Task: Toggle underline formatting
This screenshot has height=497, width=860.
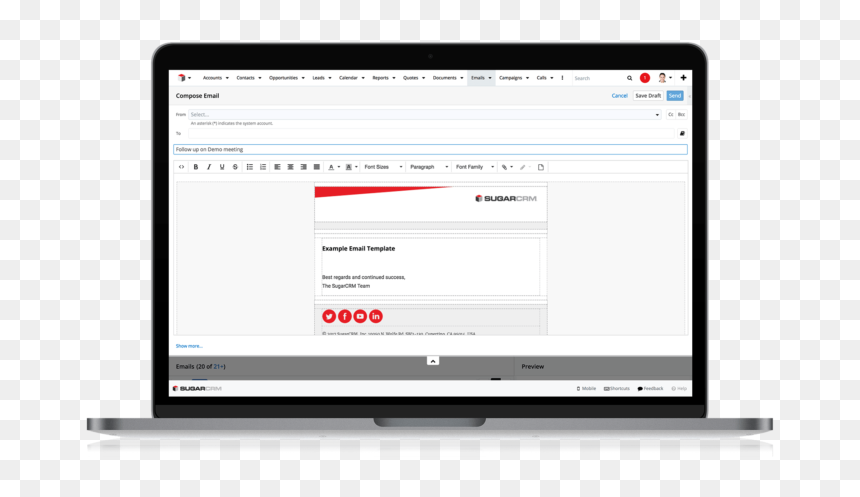Action: [222, 167]
